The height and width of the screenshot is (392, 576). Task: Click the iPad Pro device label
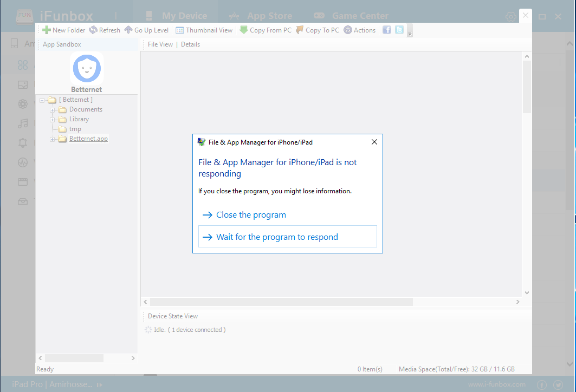pos(52,384)
